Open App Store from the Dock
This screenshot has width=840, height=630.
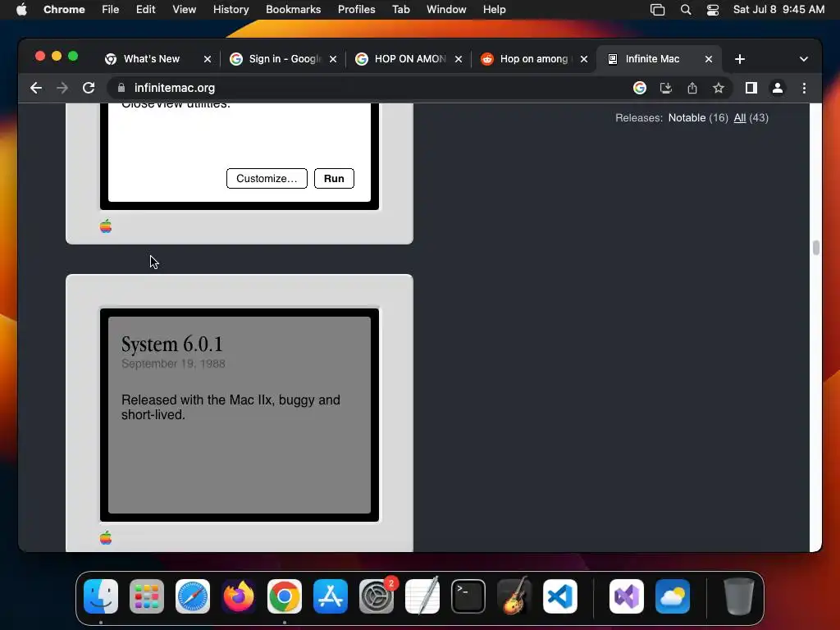pyautogui.click(x=331, y=596)
